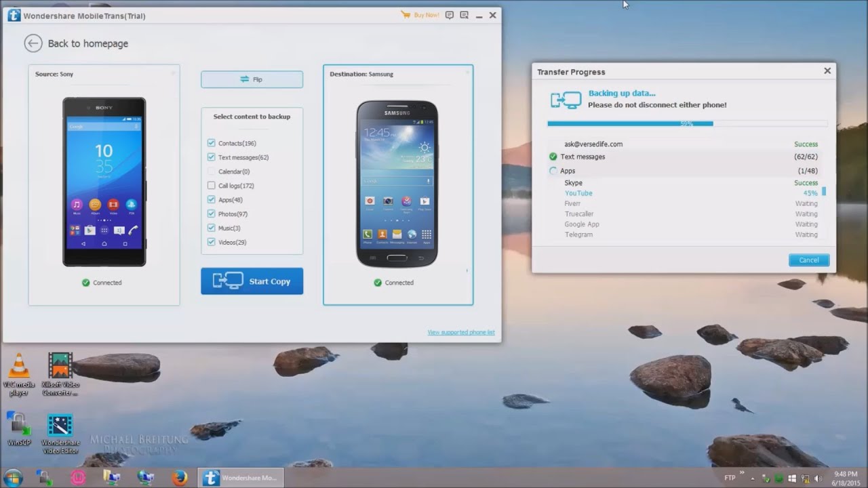Open the menu icon next to the feedback bubble
868x488 pixels.
[x=465, y=15]
